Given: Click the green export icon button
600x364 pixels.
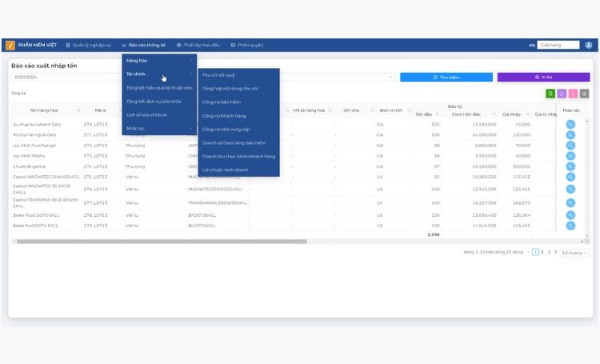Looking at the screenshot, I should point(550,94).
